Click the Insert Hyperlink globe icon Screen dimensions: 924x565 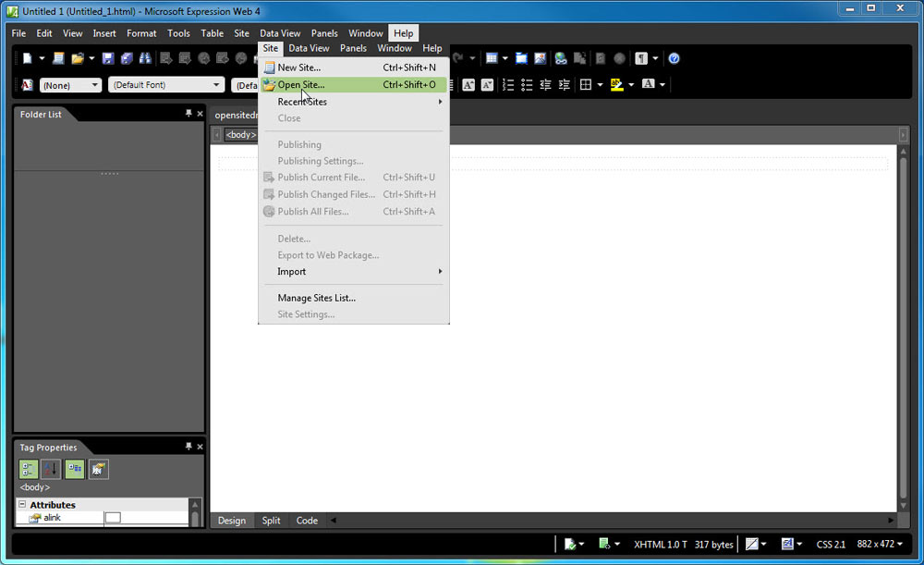(561, 58)
